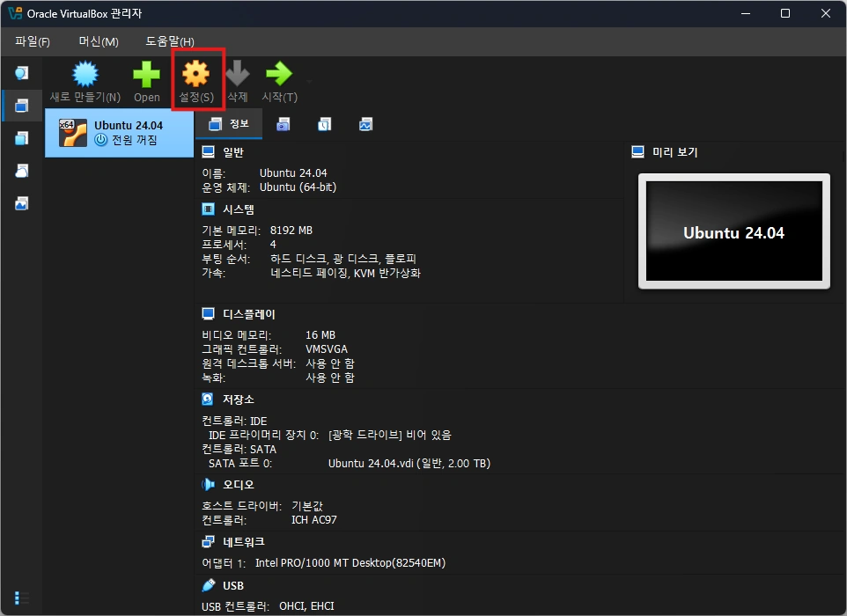Click the speaker icon beside 오디오
The height and width of the screenshot is (616, 847).
click(x=208, y=484)
